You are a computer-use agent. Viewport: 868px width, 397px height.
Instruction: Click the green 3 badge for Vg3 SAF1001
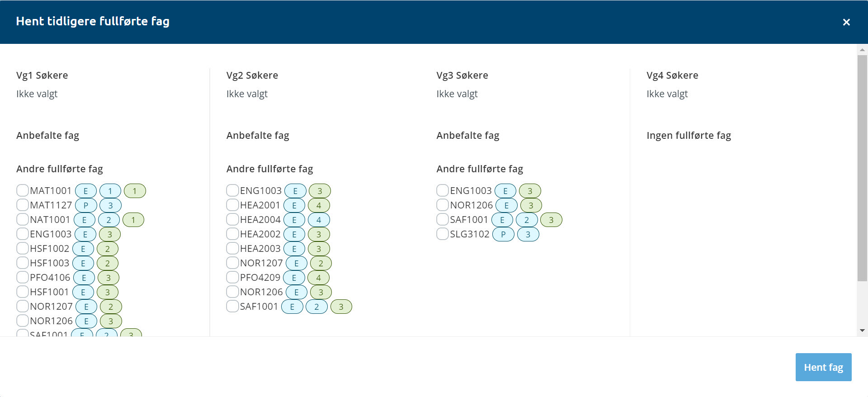coord(551,220)
